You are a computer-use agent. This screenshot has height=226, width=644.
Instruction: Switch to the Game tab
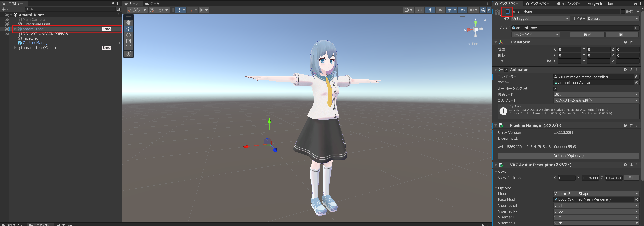tap(152, 4)
